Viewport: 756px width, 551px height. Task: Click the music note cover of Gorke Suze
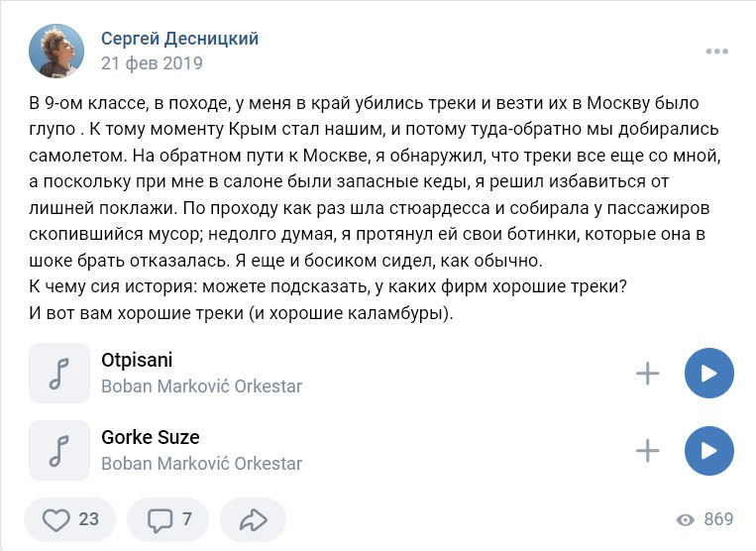pyautogui.click(x=59, y=450)
